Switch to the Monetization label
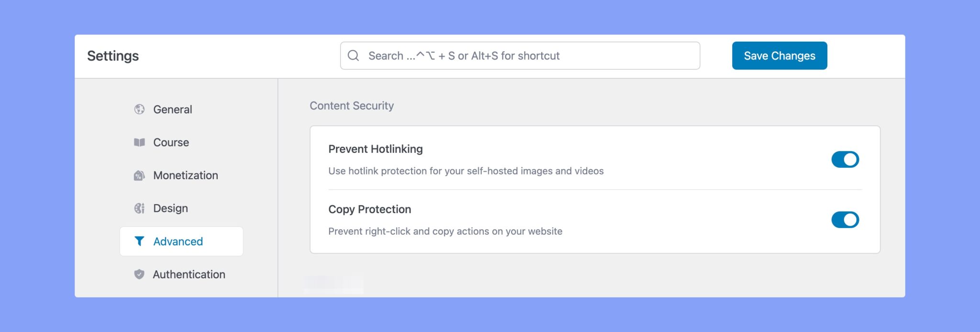 [x=186, y=175]
